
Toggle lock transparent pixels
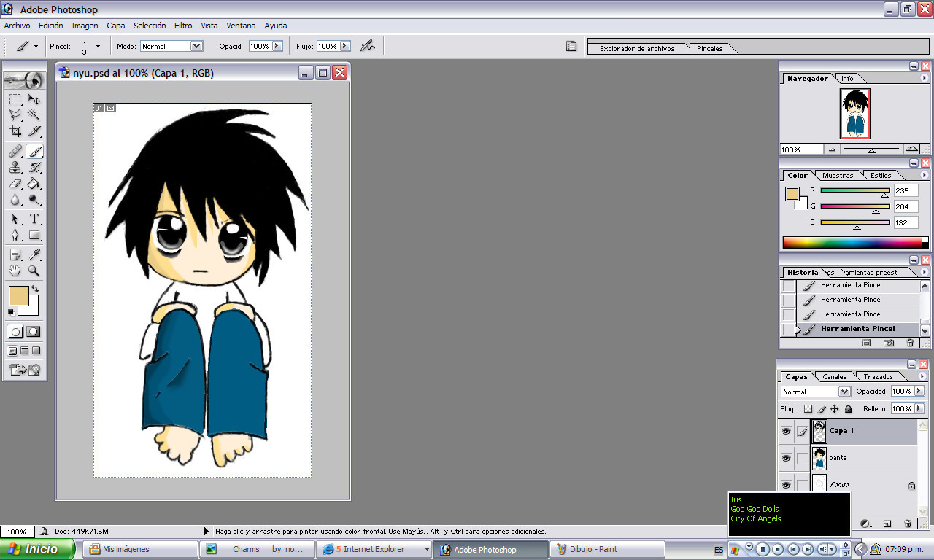[x=808, y=409]
